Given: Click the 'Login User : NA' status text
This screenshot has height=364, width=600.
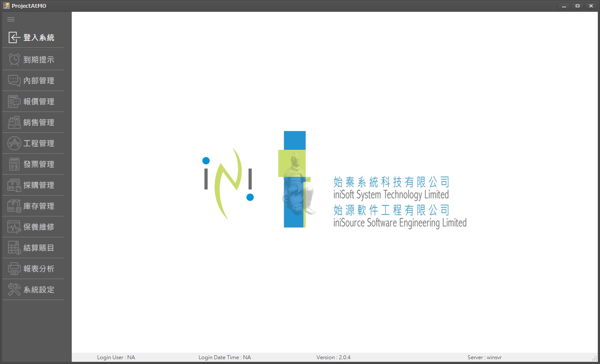Looking at the screenshot, I should point(116,357).
